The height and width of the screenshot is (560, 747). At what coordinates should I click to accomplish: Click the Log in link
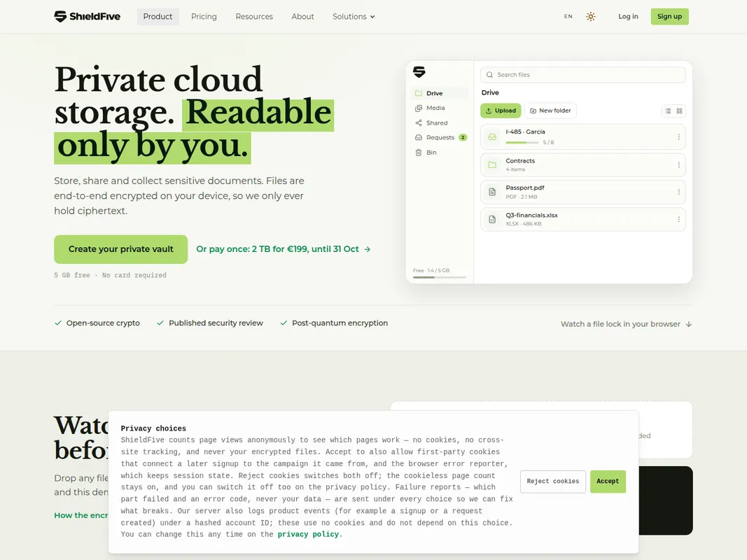[x=628, y=17]
